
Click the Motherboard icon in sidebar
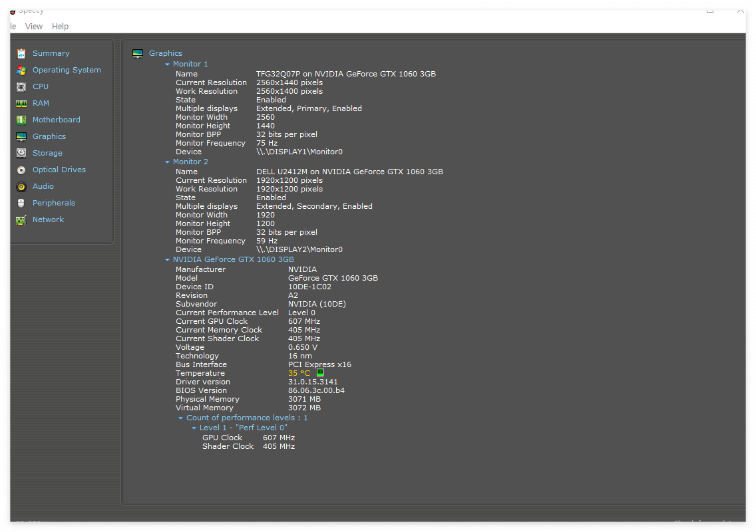point(21,120)
